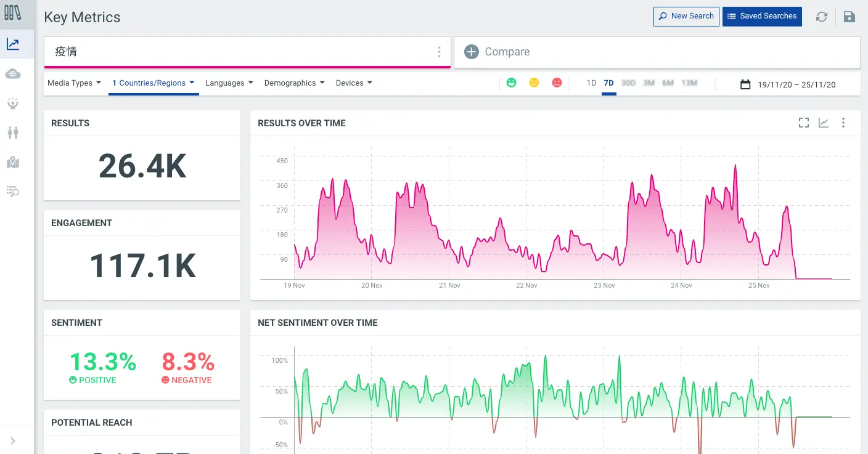Expand the sidebar with the bottom chevron
Image resolution: width=868 pixels, height=454 pixels.
[x=13, y=440]
